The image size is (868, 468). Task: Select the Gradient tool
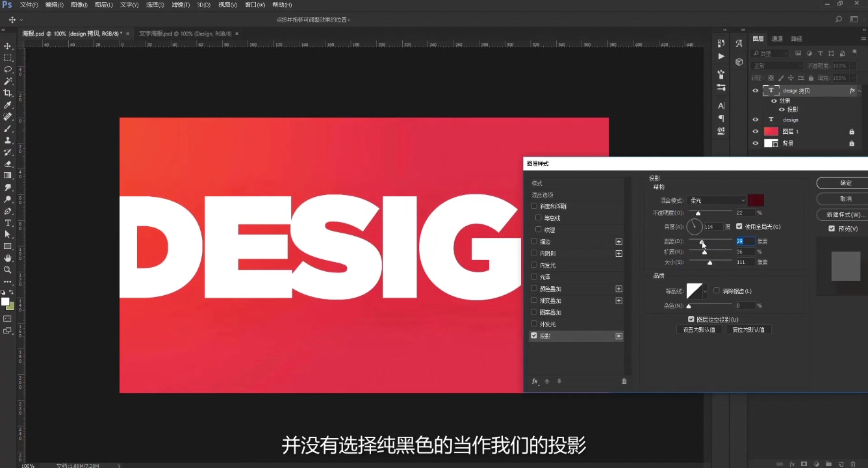point(8,175)
